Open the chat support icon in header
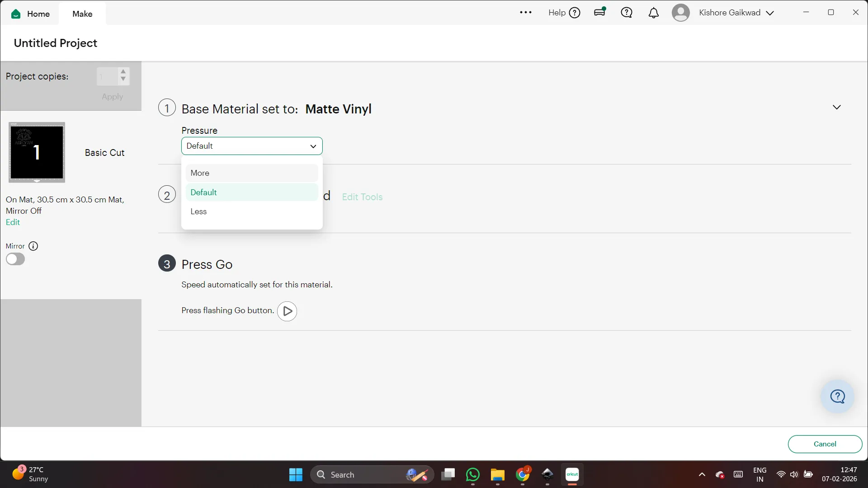Screen dimensions: 868x488 [x=627, y=13]
